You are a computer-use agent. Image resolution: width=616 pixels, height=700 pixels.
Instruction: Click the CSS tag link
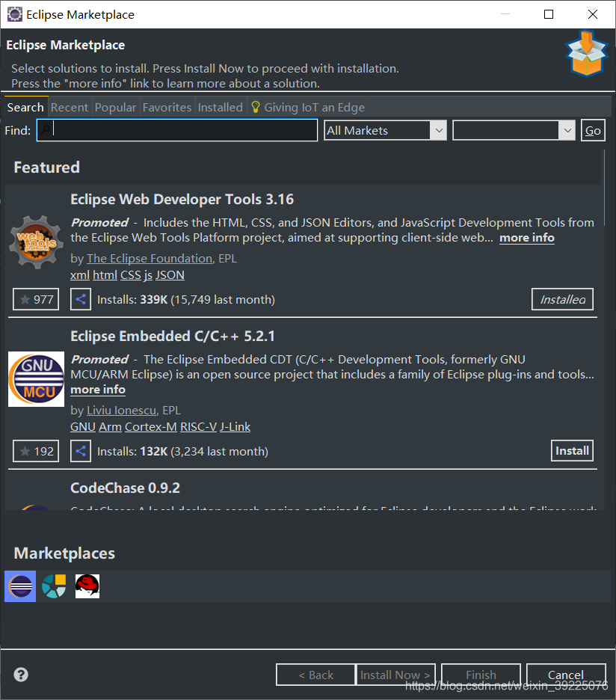[130, 275]
